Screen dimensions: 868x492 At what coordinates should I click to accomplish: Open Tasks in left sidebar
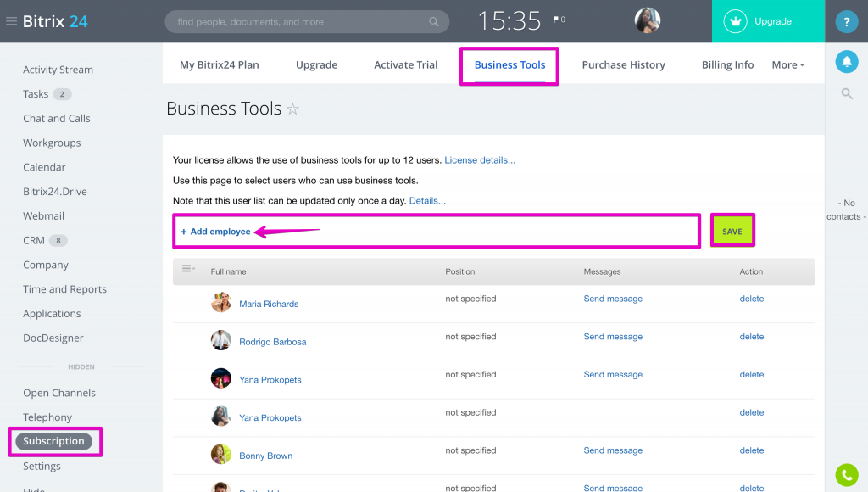[36, 94]
